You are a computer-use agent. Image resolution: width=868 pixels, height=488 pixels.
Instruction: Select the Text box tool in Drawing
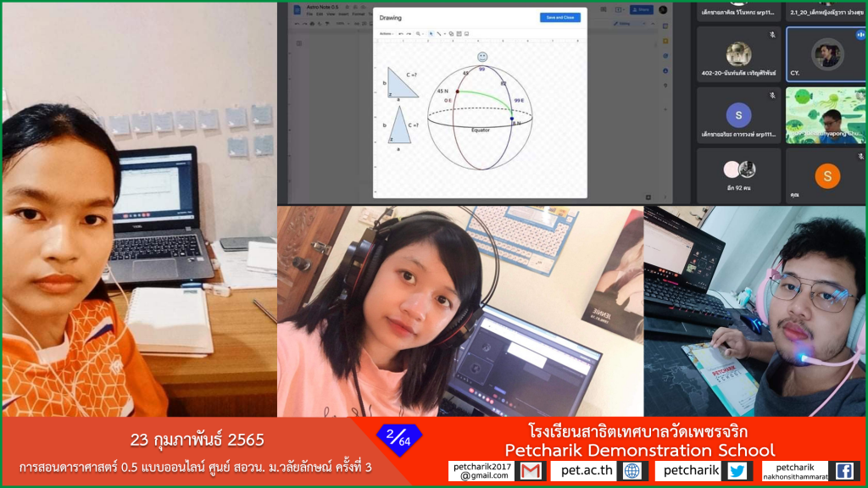(x=459, y=34)
